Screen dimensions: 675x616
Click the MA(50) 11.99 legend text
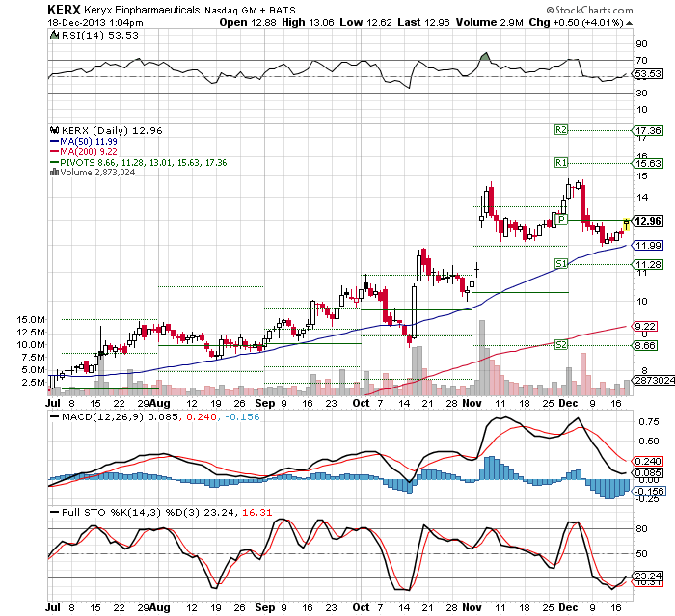(x=89, y=141)
